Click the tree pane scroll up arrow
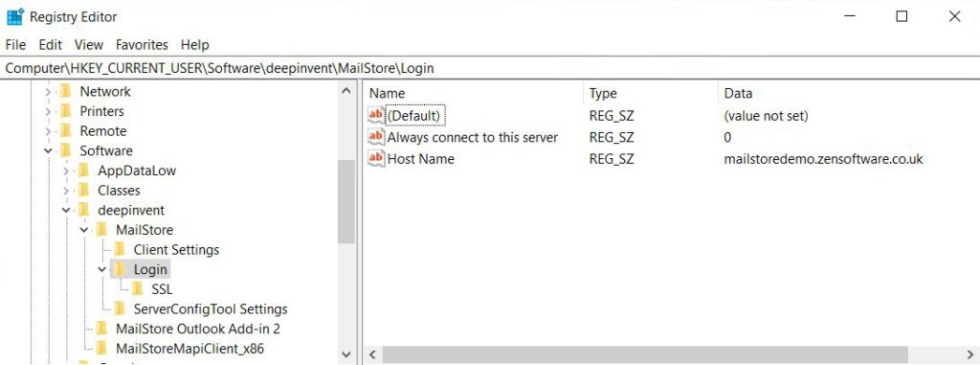Image resolution: width=980 pixels, height=365 pixels. [x=346, y=92]
